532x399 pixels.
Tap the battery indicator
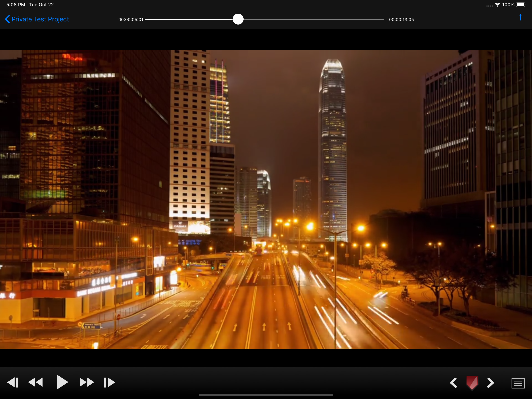[521, 4]
